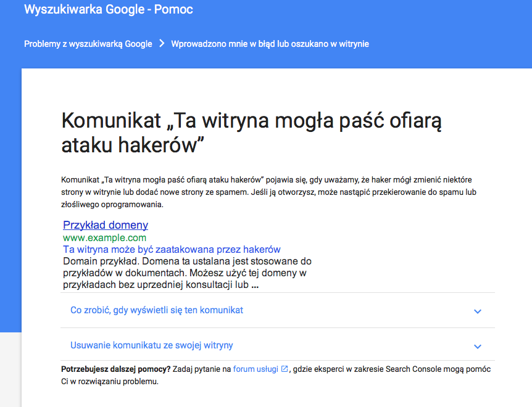The height and width of the screenshot is (407, 532).
Task: Click Ta witryna może być zaatakowana przez hakerów notice
Action: point(172,249)
